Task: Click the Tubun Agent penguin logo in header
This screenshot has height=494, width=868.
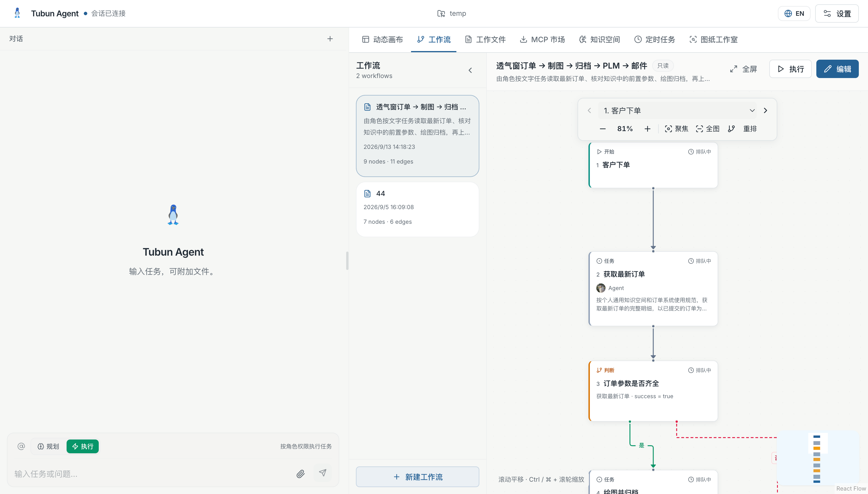Action: click(x=17, y=13)
